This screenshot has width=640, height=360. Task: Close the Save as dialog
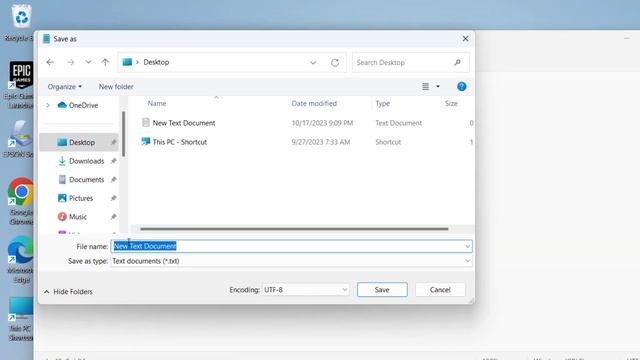click(465, 39)
